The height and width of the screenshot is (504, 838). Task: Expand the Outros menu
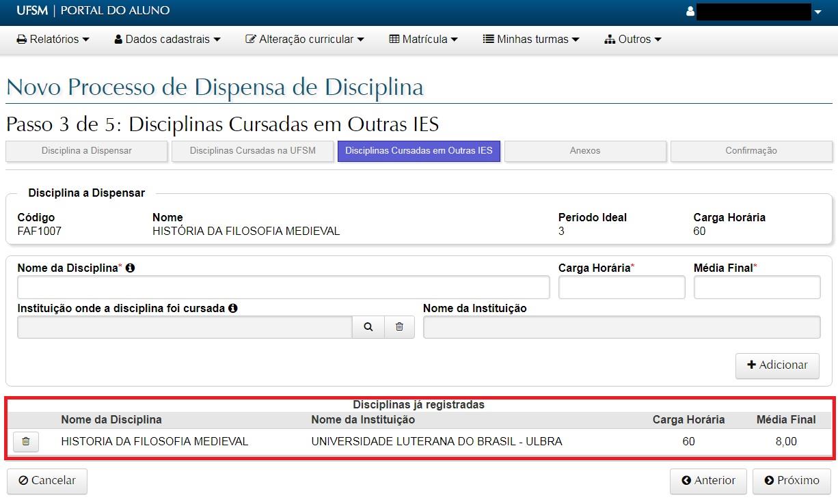click(633, 40)
